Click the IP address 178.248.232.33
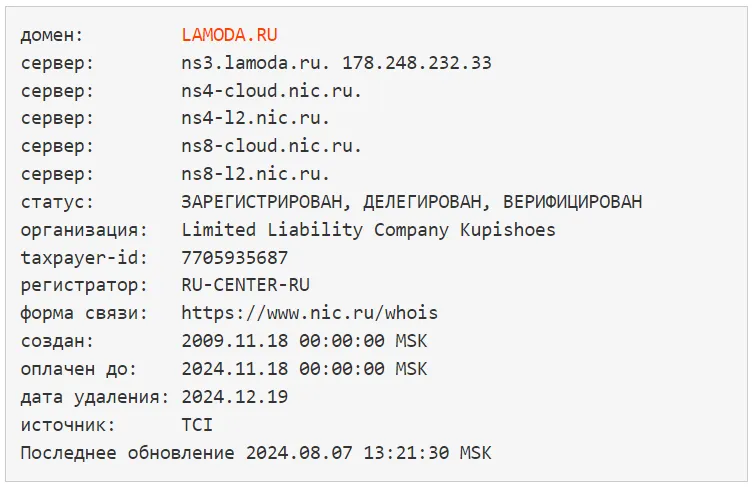Image resolution: width=752 pixels, height=487 pixels. [416, 63]
